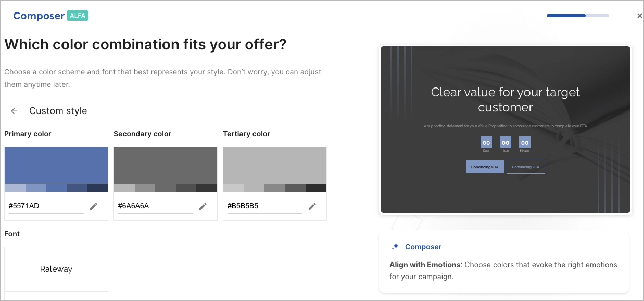Choose the Raleway font option
This screenshot has height=301, width=644.
pyautogui.click(x=56, y=269)
